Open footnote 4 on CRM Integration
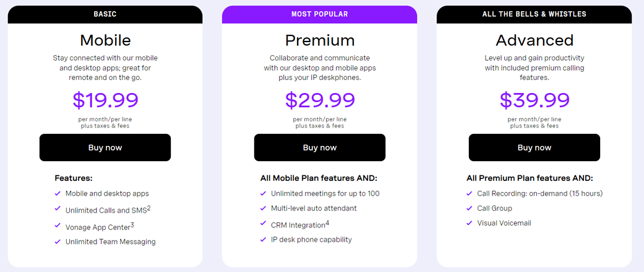 click(x=327, y=223)
